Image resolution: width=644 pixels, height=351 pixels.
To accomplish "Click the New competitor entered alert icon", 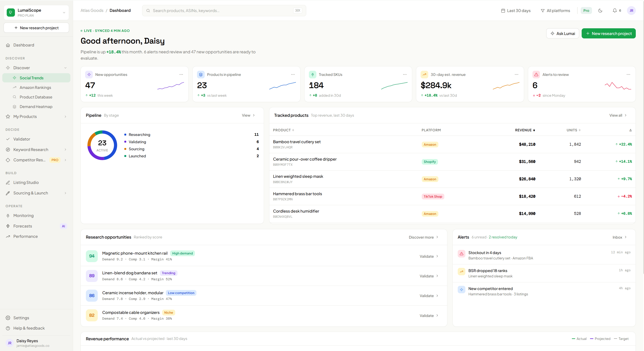I will [x=461, y=290].
